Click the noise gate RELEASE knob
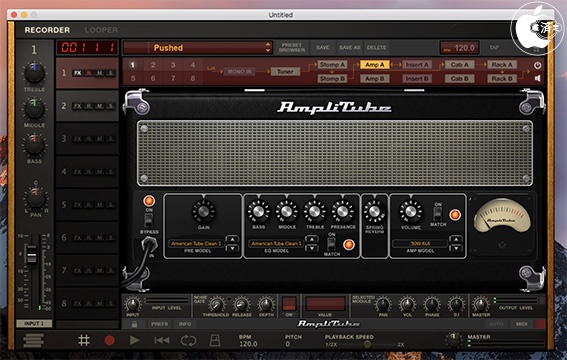The height and width of the screenshot is (360, 567). (x=241, y=305)
